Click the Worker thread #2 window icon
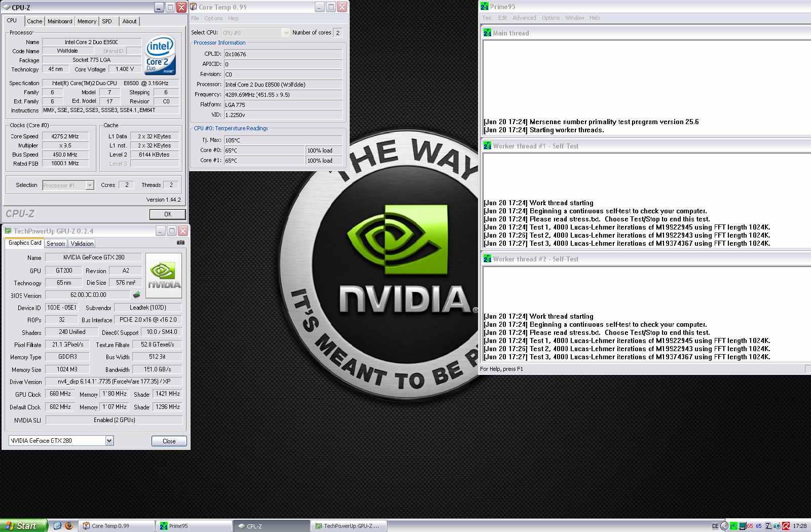This screenshot has width=811, height=532. click(x=487, y=259)
